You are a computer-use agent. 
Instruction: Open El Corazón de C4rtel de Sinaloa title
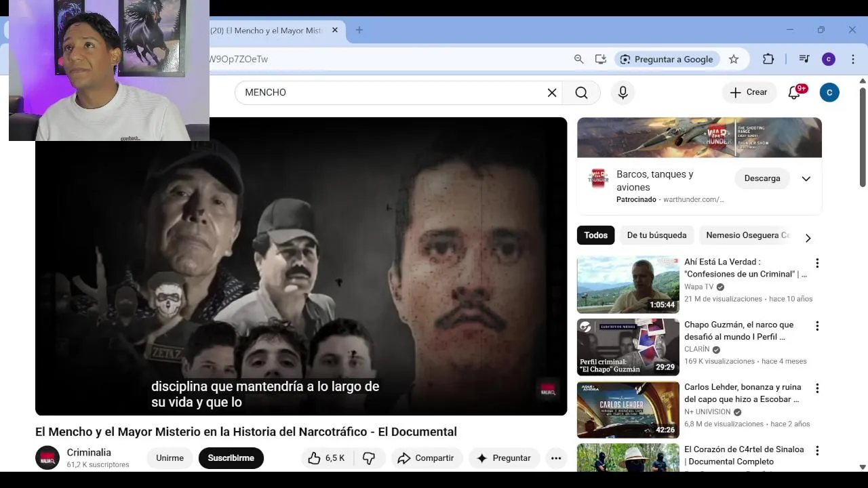(744, 455)
